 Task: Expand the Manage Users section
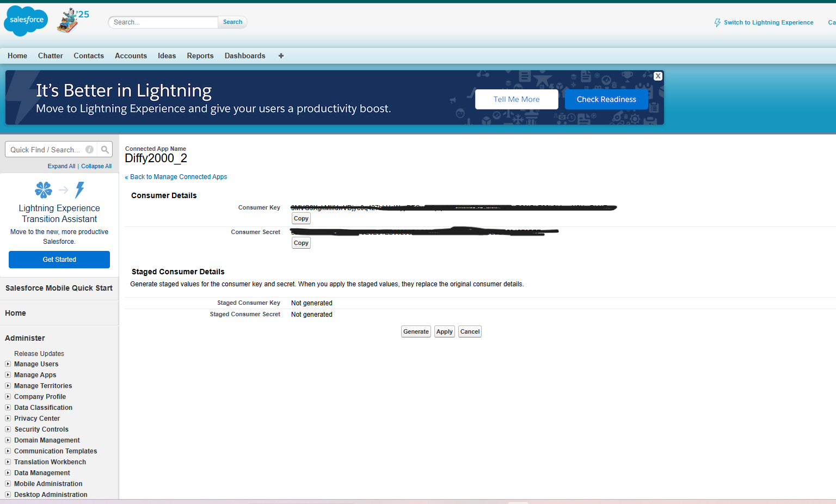(x=8, y=364)
